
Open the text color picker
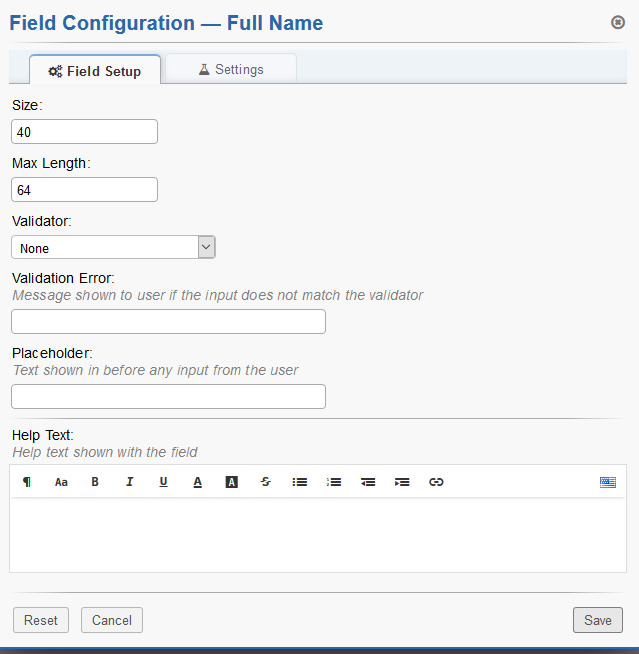(198, 482)
